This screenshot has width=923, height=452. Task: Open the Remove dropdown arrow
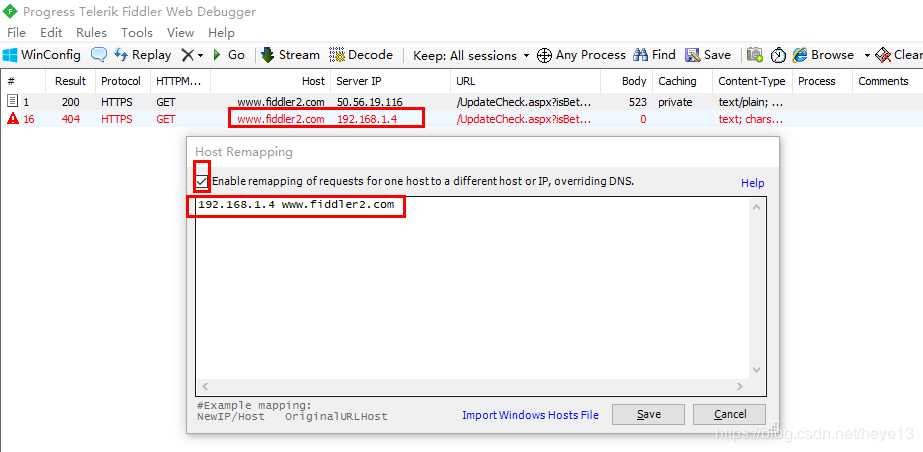[x=200, y=56]
